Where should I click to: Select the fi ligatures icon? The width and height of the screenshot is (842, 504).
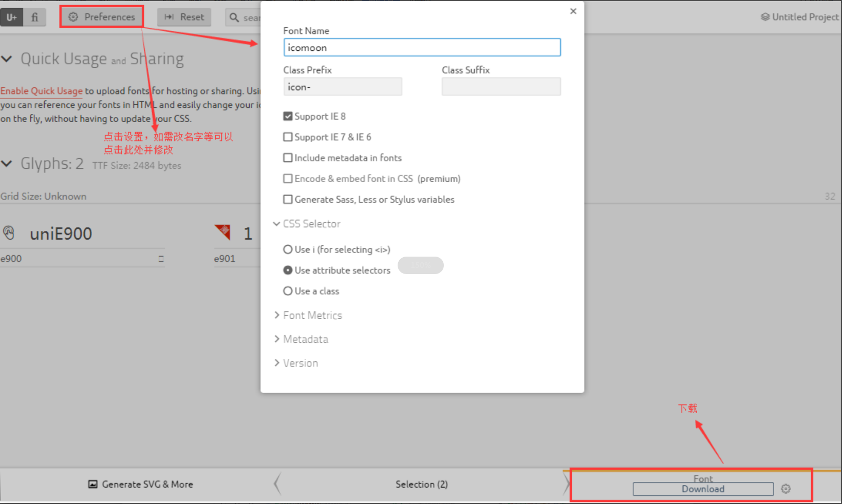pyautogui.click(x=34, y=17)
